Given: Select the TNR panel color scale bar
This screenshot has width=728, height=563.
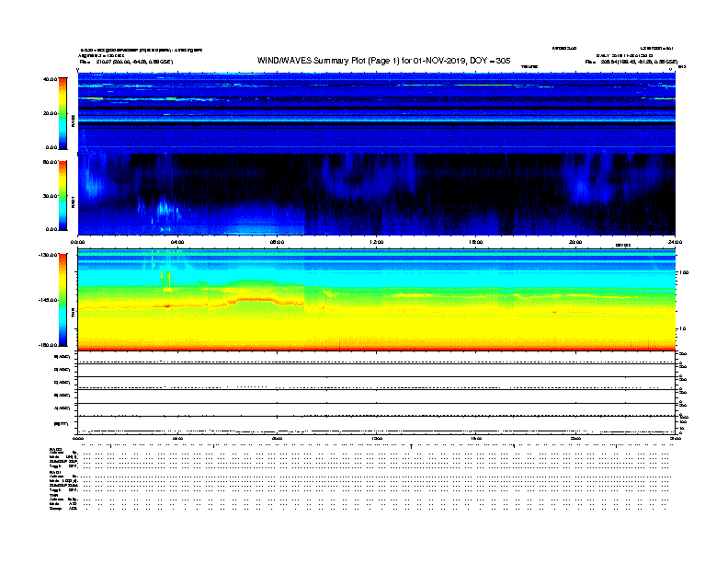Looking at the screenshot, I should pos(63,300).
